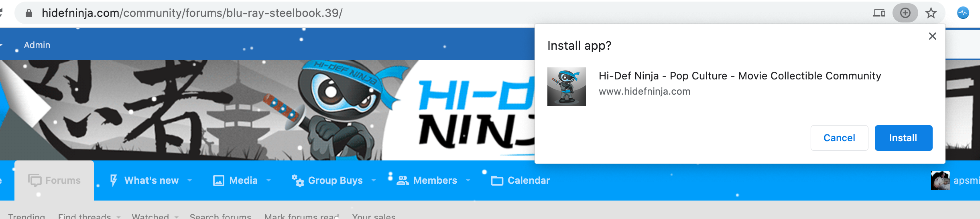Click the Trending sub-navigation link
980x219 pixels.
tap(26, 216)
